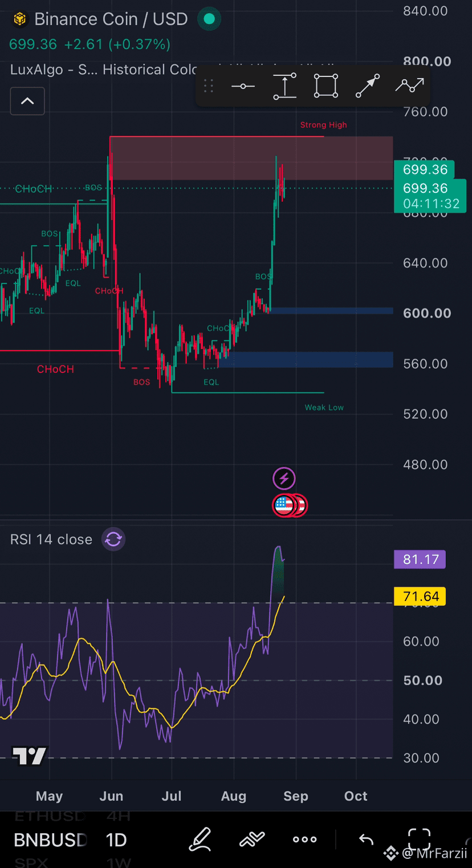
Task: Collapse the indicator legend with the chevron
Action: click(27, 102)
